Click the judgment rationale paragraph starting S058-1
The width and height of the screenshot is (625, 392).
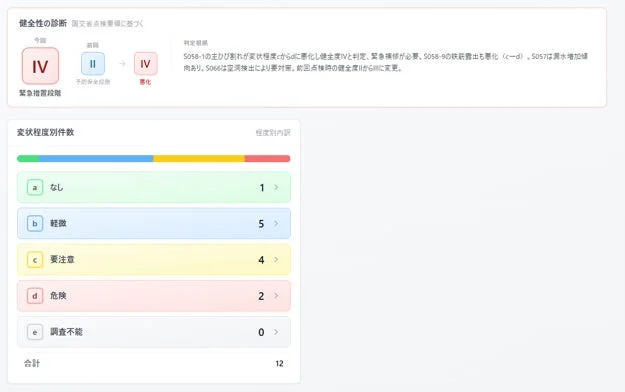point(385,62)
